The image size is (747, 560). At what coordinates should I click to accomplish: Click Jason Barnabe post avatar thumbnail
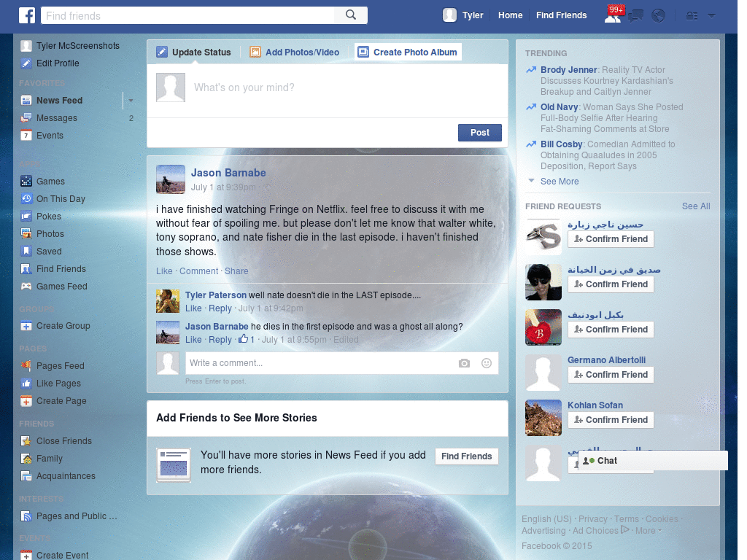tap(171, 179)
